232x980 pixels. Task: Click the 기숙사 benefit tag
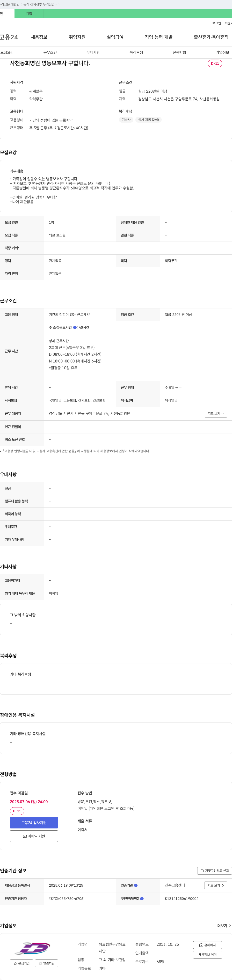point(126,119)
